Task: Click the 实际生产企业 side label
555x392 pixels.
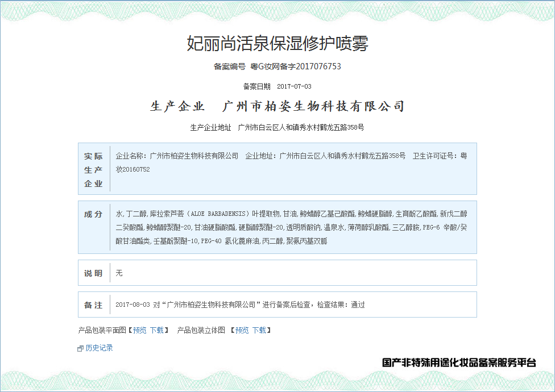Action: coord(93,170)
